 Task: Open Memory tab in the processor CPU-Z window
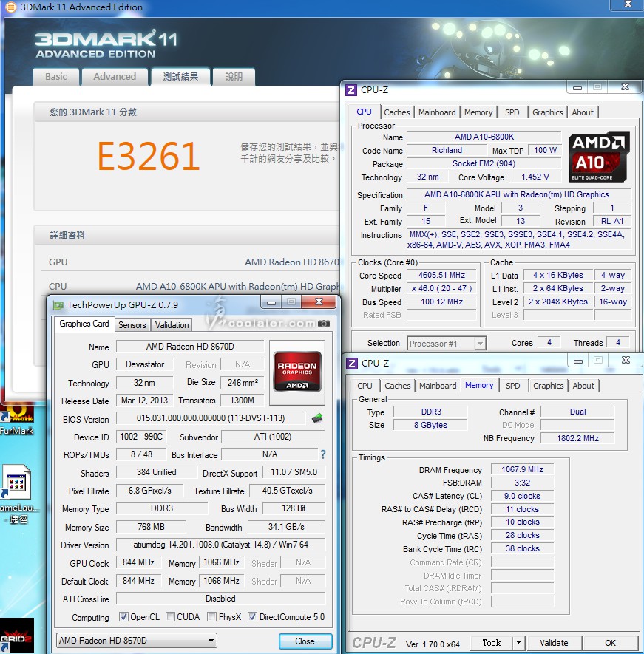478,112
